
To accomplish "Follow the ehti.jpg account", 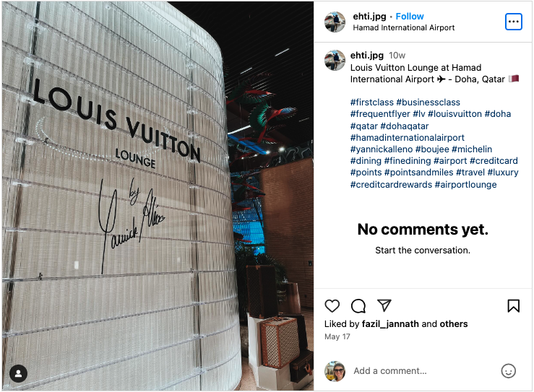I will pyautogui.click(x=410, y=17).
